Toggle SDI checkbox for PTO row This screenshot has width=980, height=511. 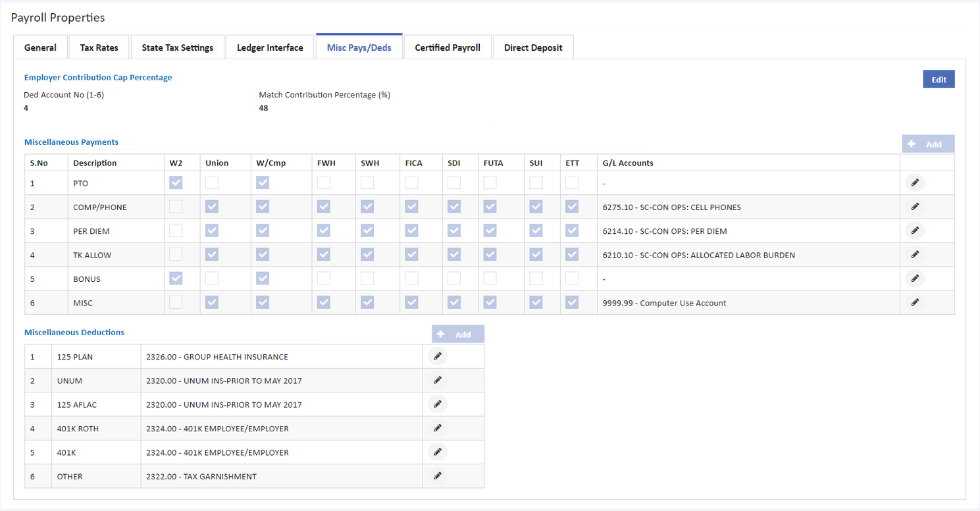click(454, 183)
